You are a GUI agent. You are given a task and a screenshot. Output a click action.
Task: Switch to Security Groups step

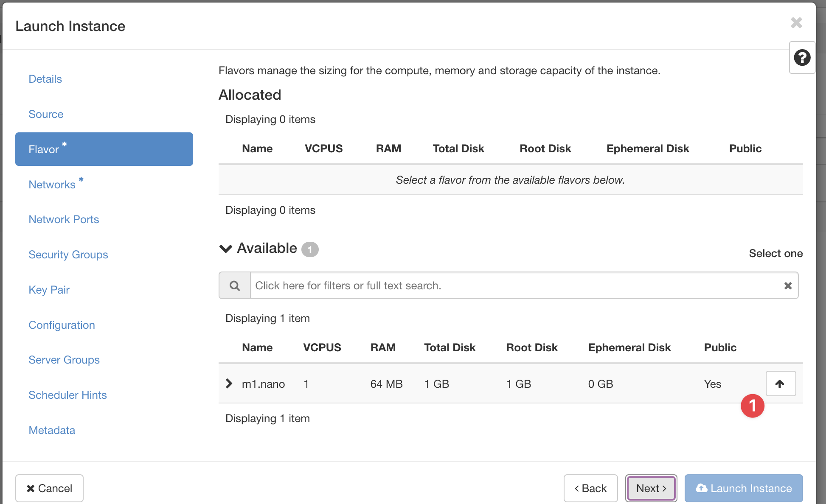[68, 255]
